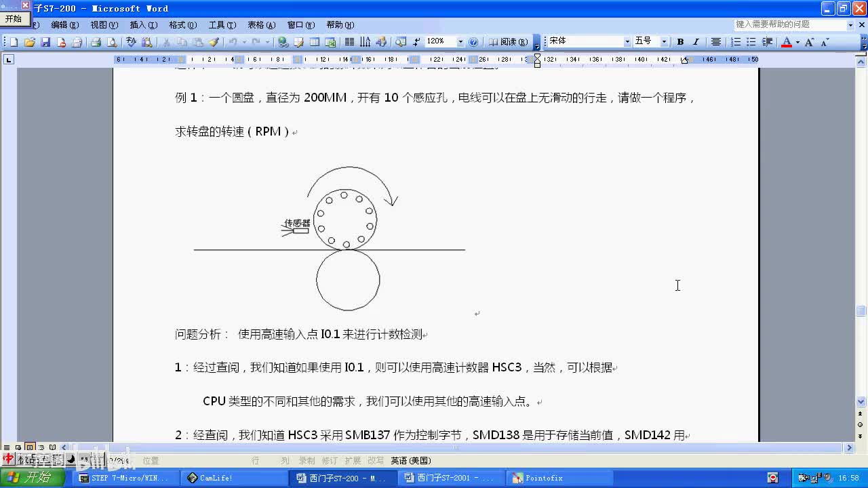The image size is (868, 488).
Task: Switch to Normal view button
Action: (7, 447)
